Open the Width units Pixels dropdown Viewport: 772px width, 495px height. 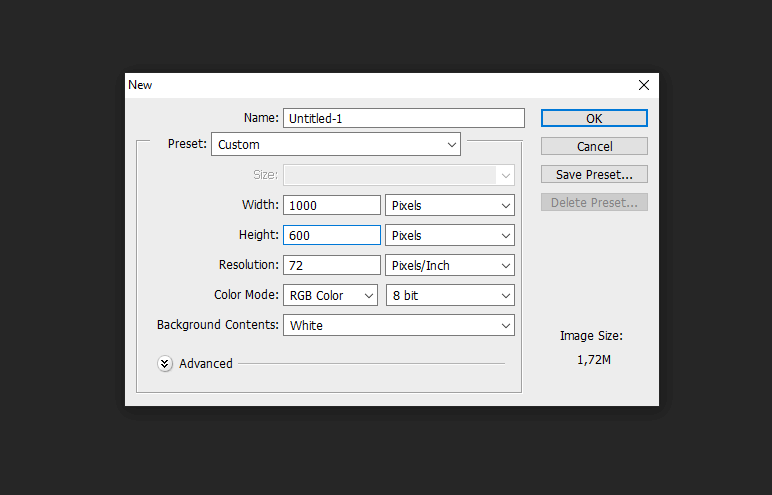[450, 205]
